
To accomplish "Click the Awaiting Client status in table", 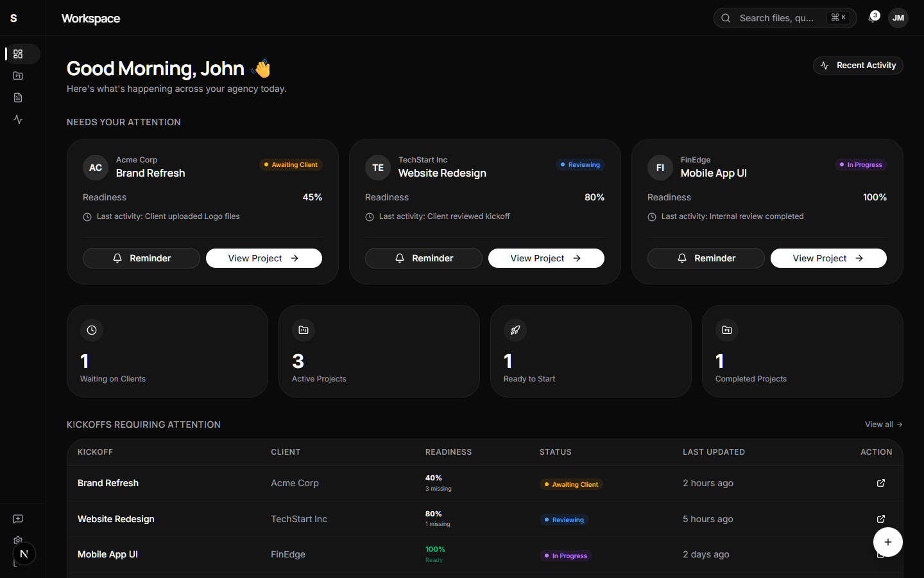I will [x=571, y=484].
